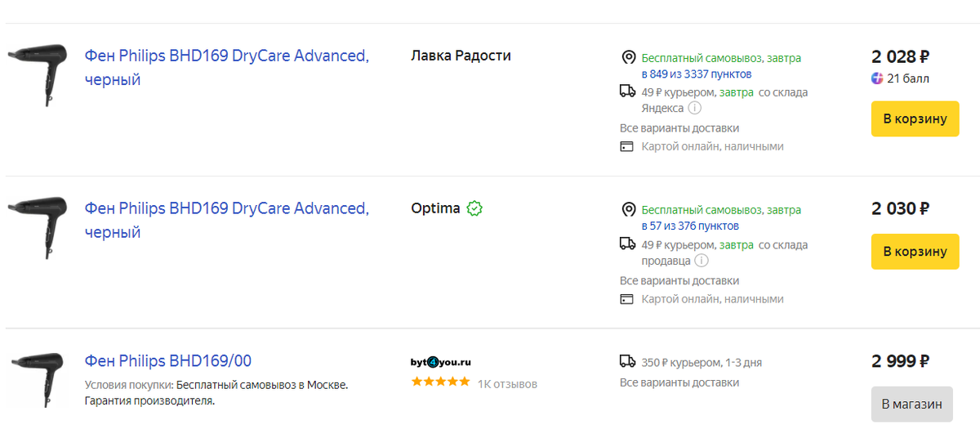Expand 'Все варианты доставки' for Optima offer

(679, 281)
